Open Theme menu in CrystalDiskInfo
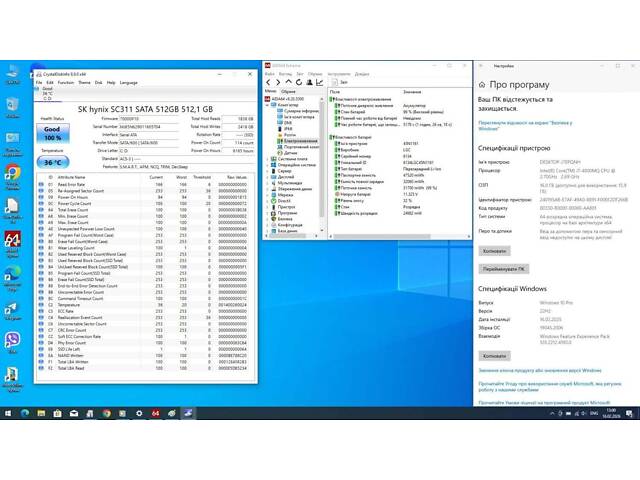 (84, 82)
